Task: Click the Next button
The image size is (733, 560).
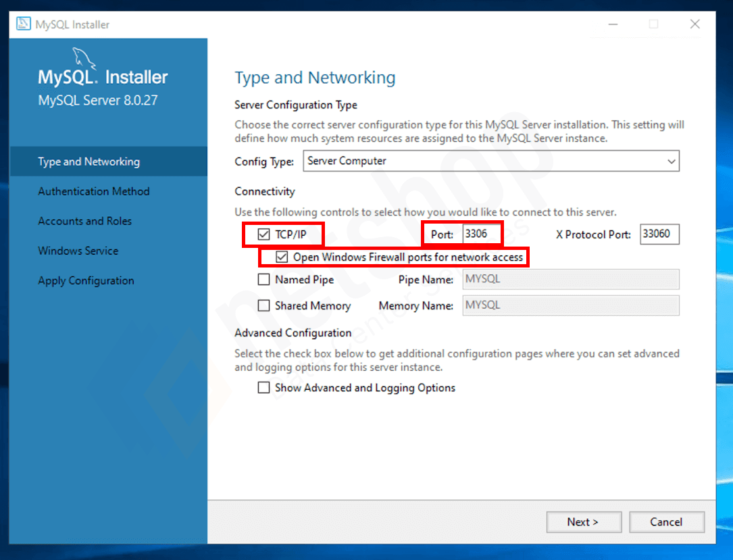Action: tap(584, 521)
